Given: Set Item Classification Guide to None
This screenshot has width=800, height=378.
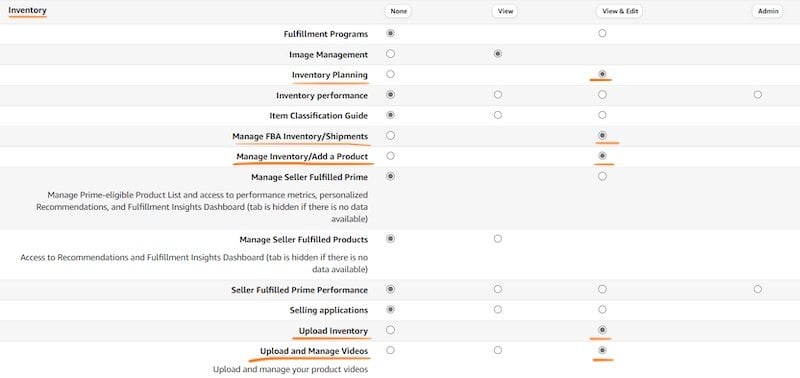Looking at the screenshot, I should pyautogui.click(x=390, y=115).
